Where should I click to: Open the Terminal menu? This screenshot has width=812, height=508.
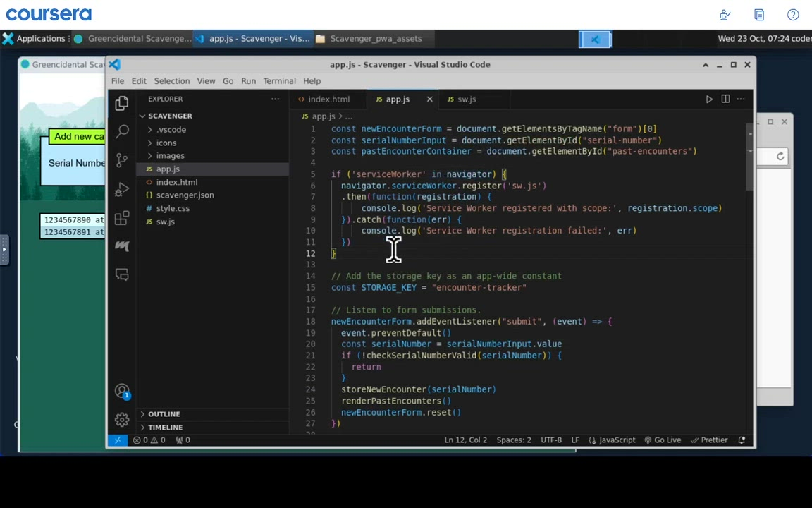[279, 81]
